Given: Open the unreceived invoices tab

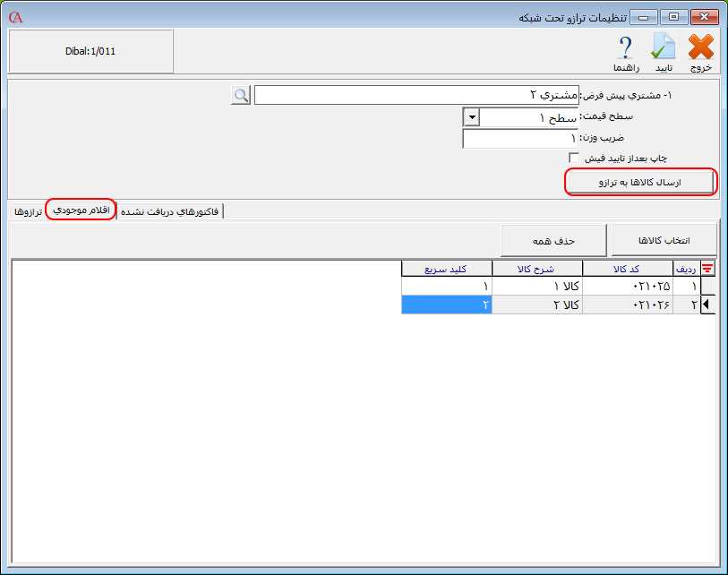Looking at the screenshot, I should tap(171, 211).
